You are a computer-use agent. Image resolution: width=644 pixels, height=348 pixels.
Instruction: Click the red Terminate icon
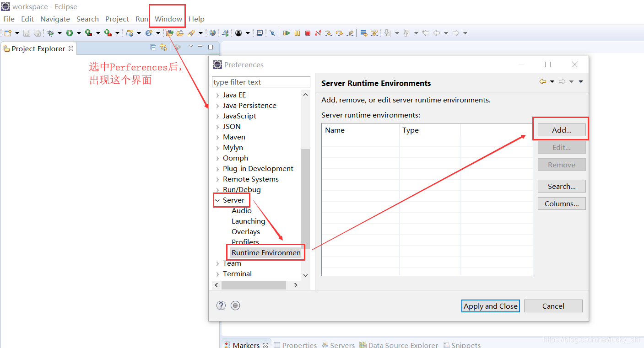308,33
